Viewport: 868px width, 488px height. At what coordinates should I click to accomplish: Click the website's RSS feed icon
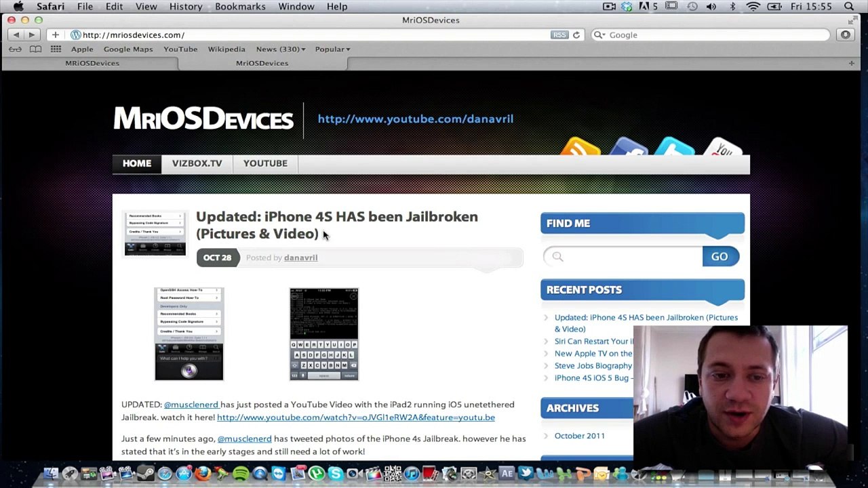580,146
